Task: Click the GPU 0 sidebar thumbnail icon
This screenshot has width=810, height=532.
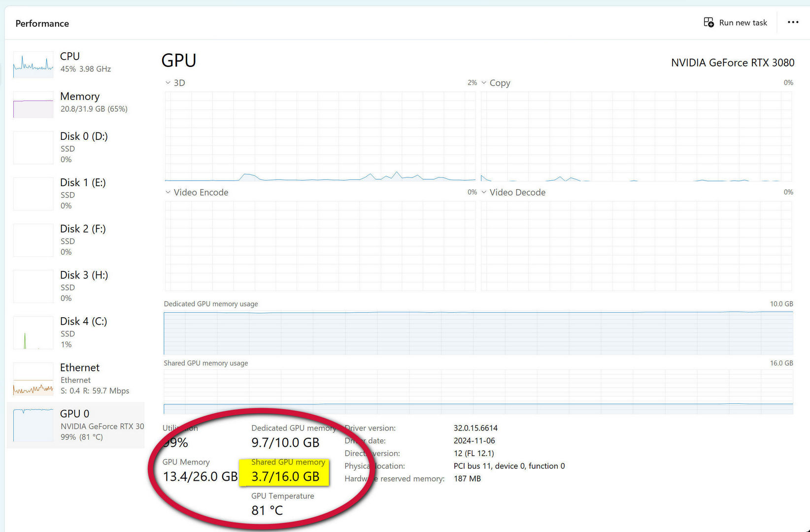Action: pyautogui.click(x=33, y=424)
